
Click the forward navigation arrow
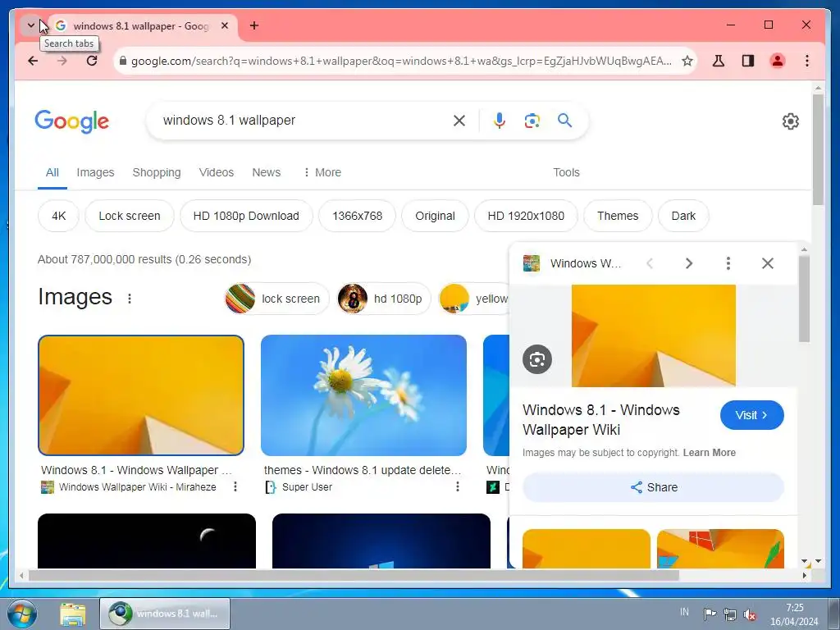pos(62,61)
